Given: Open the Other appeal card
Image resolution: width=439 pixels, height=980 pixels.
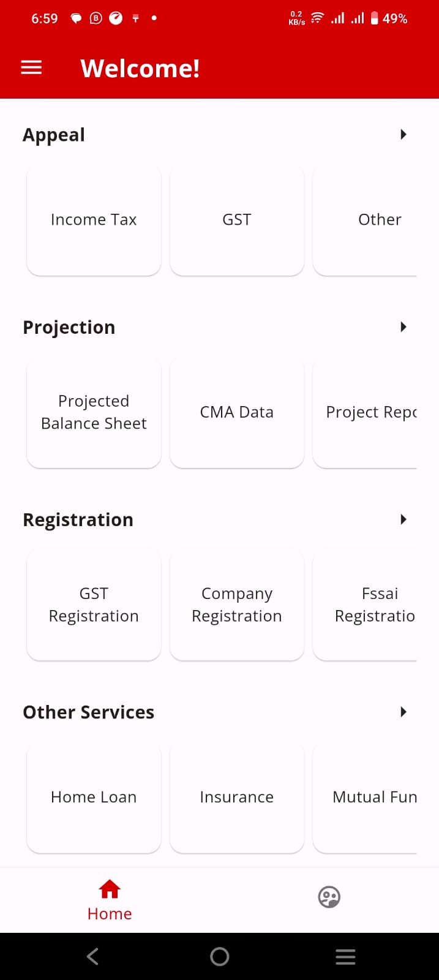Looking at the screenshot, I should coord(365,220).
